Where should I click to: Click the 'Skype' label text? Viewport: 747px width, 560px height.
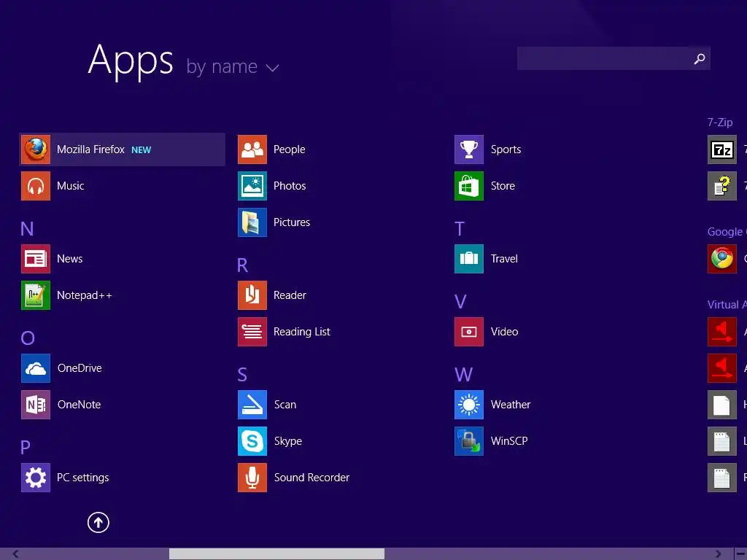point(287,441)
